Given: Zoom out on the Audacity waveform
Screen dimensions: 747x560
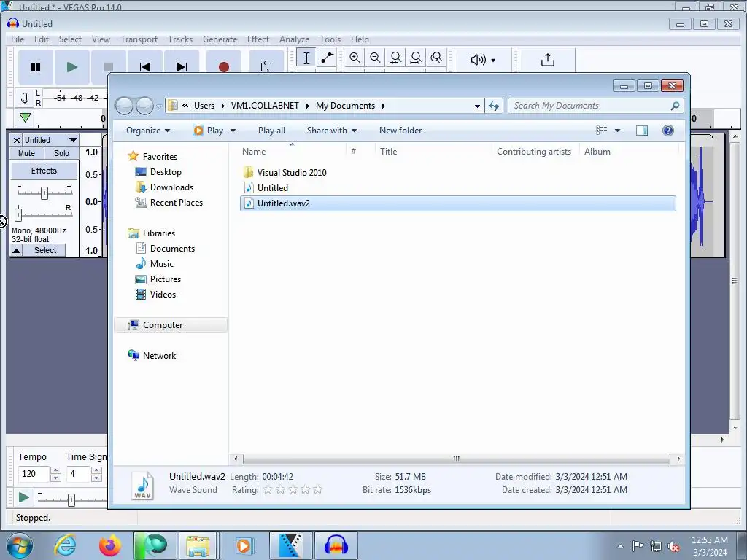Looking at the screenshot, I should click(x=375, y=58).
